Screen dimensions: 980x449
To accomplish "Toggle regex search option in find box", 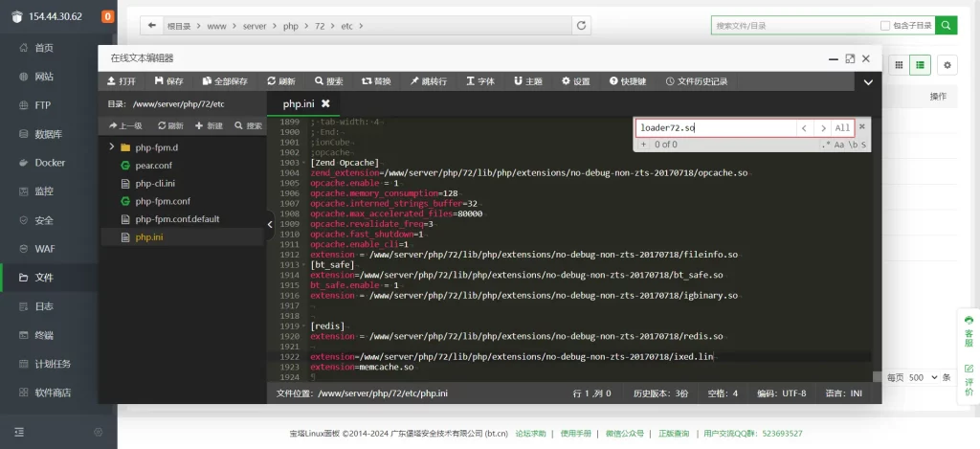I will pyautogui.click(x=825, y=145).
